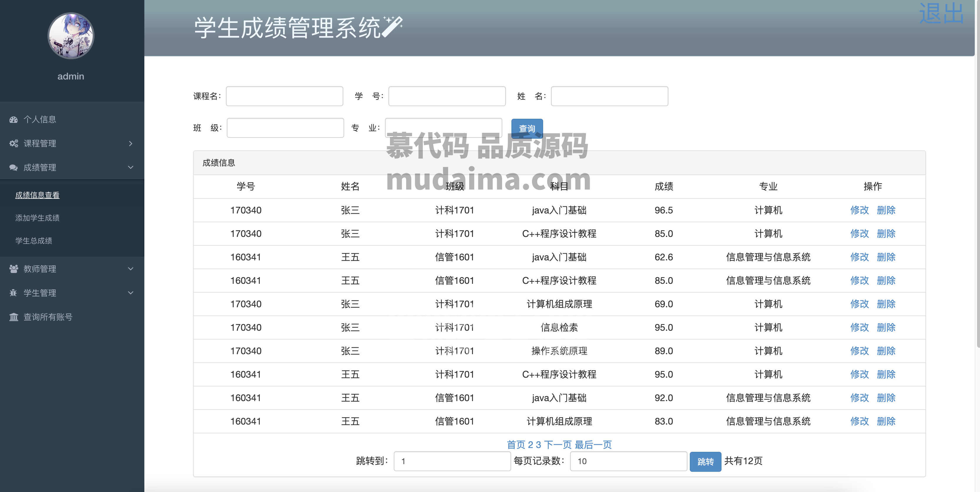Go to page 2 in pagination
Screen dimensions: 980x492
[531, 445]
